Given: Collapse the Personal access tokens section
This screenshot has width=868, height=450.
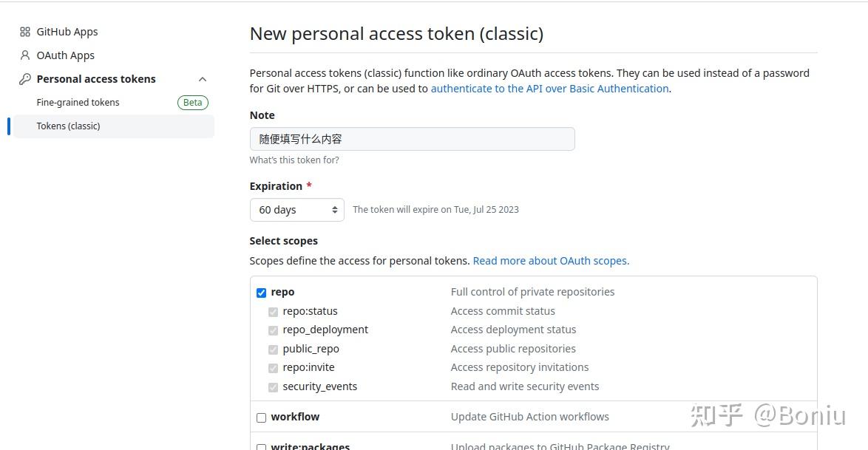Looking at the screenshot, I should click(x=203, y=79).
